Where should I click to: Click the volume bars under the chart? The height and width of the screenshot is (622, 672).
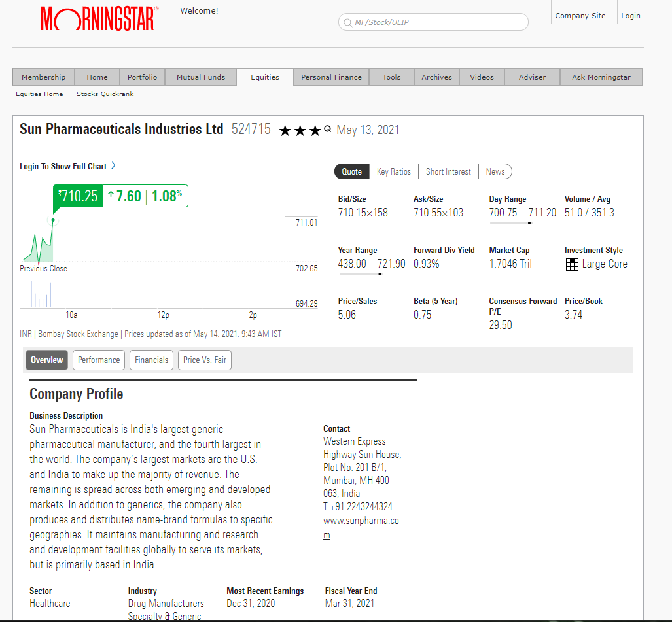tap(41, 295)
